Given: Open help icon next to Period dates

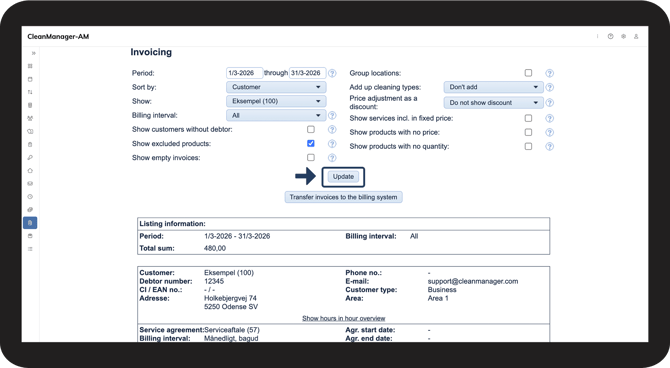Looking at the screenshot, I should (x=332, y=73).
